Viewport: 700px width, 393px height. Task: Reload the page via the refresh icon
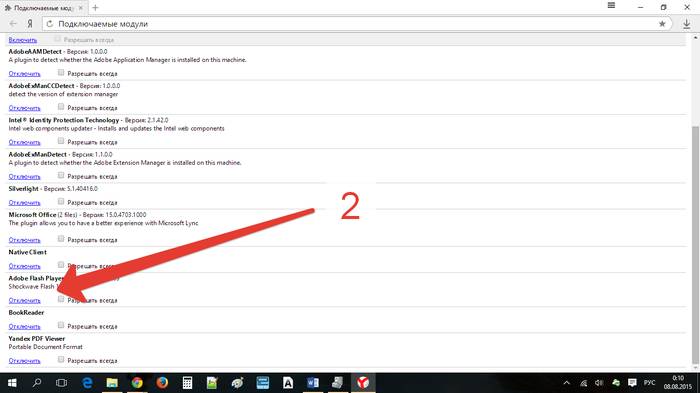coord(50,24)
